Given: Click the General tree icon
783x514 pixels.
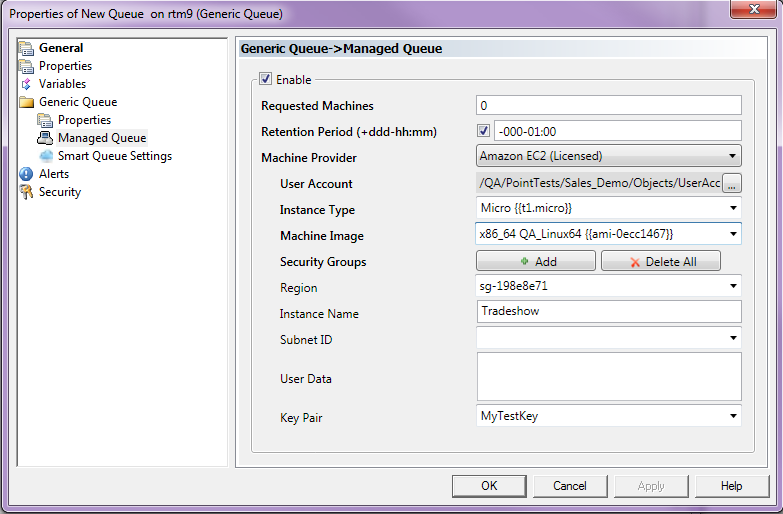Looking at the screenshot, I should point(26,48).
